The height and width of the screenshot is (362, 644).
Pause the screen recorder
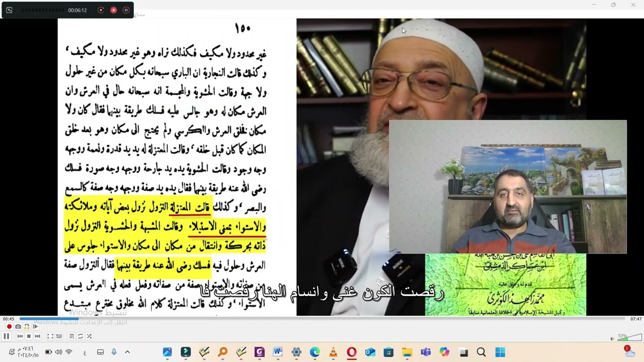click(126, 10)
